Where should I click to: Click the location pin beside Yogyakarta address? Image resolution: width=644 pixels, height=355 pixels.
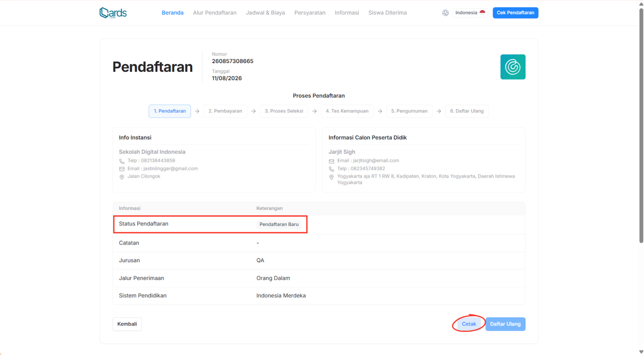click(x=331, y=177)
